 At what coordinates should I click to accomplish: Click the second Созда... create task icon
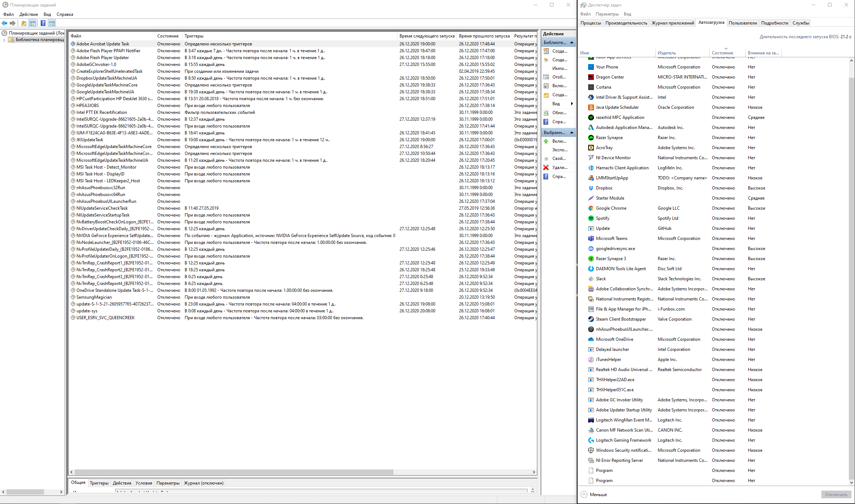point(546,60)
